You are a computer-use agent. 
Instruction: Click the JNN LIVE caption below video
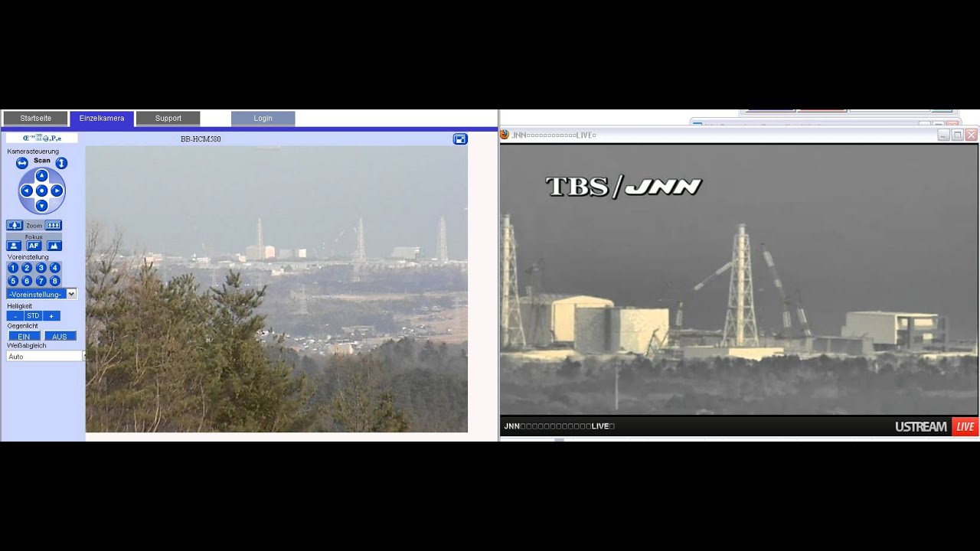click(560, 426)
